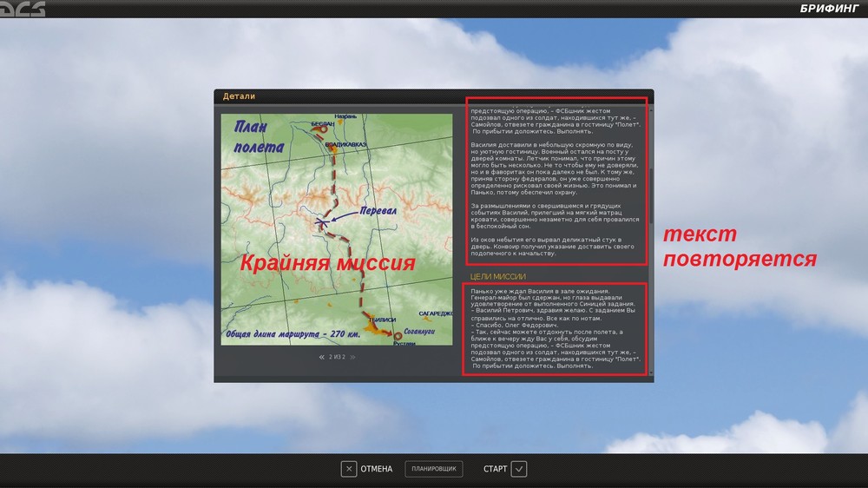Go to next briefing image arrow
Viewport: 868px width, 488px height.
pos(352,357)
